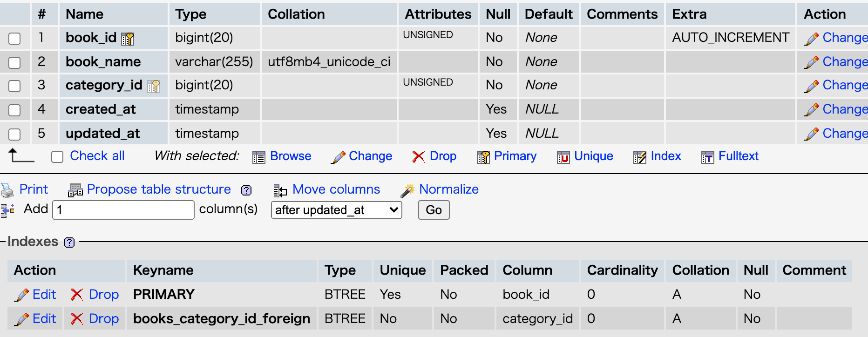Select the created_at row checkbox
Image resolution: width=868 pixels, height=337 pixels.
(x=14, y=110)
